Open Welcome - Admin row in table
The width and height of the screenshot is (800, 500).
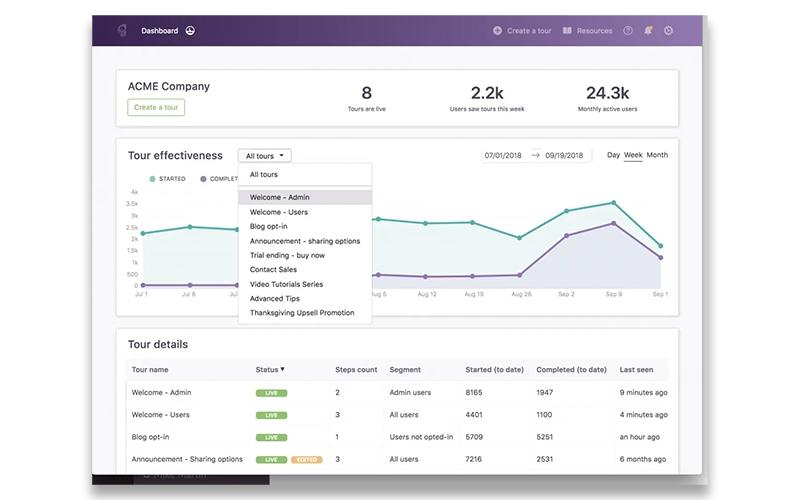pyautogui.click(x=398, y=392)
